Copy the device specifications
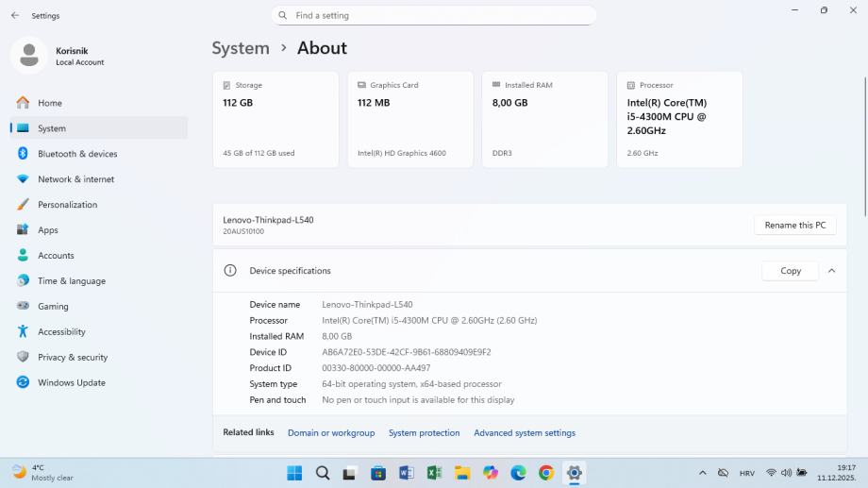The width and height of the screenshot is (868, 488). 791,271
